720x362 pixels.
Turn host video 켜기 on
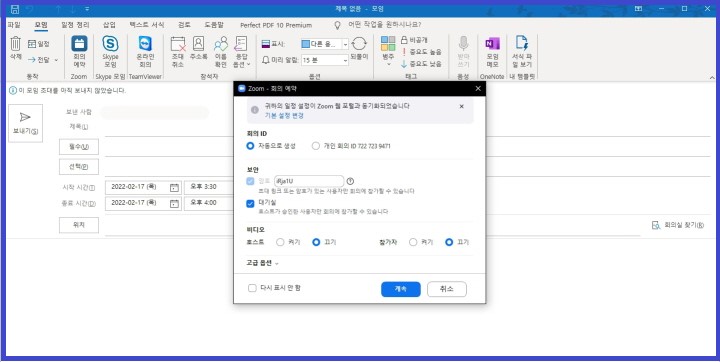click(x=280, y=242)
